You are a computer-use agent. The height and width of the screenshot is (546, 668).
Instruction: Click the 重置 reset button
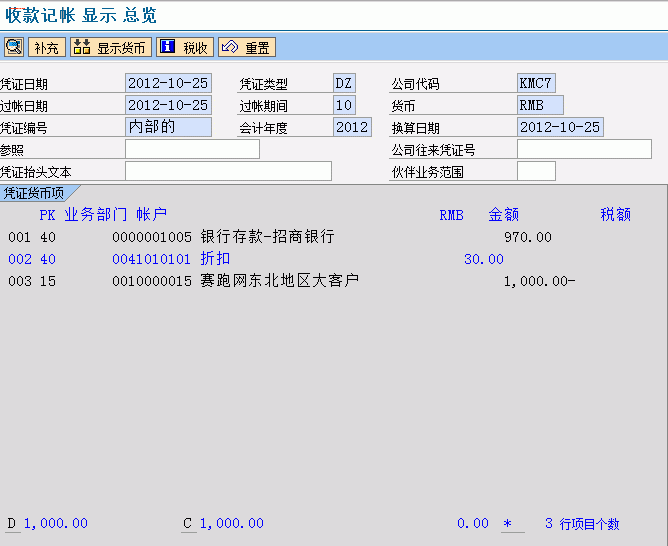(247, 47)
